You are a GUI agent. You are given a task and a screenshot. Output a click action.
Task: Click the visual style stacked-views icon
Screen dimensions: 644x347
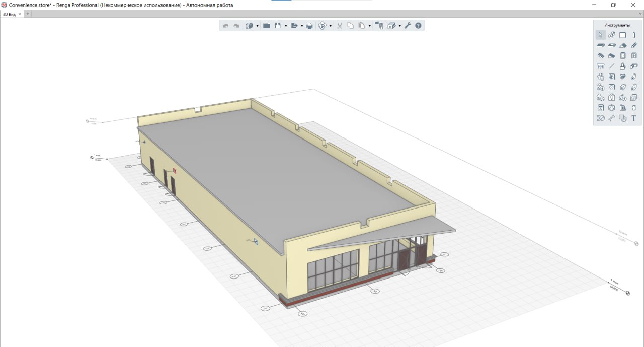coord(392,26)
